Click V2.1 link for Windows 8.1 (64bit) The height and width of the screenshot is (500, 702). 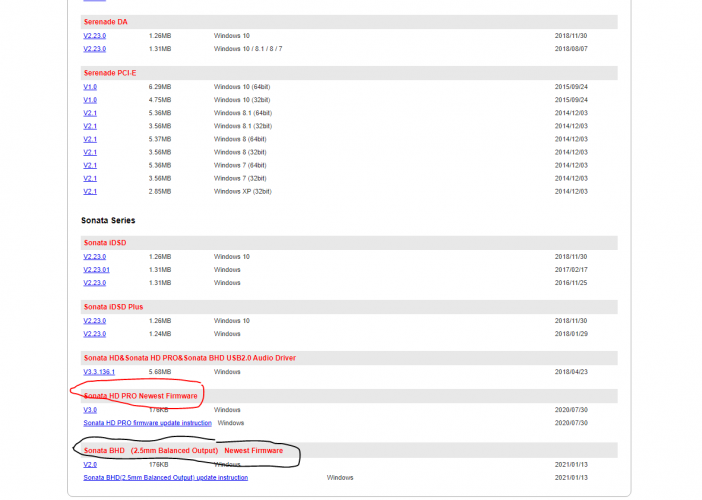coord(90,113)
